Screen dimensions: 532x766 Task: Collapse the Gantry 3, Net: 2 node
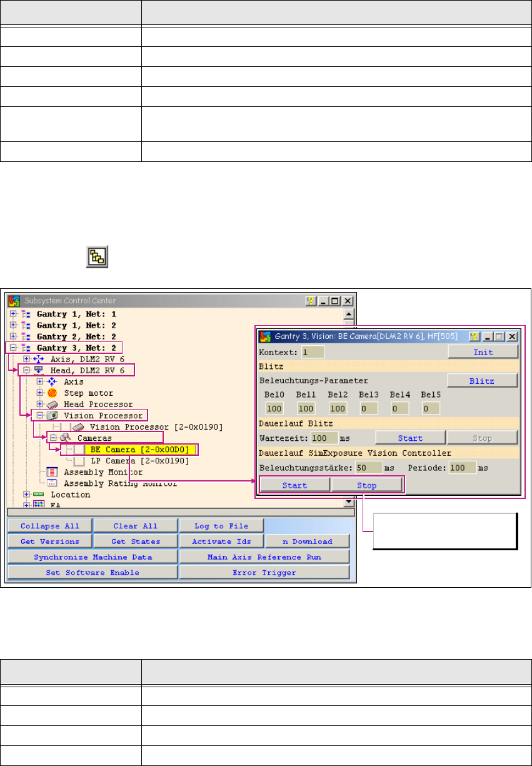pyautogui.click(x=14, y=348)
